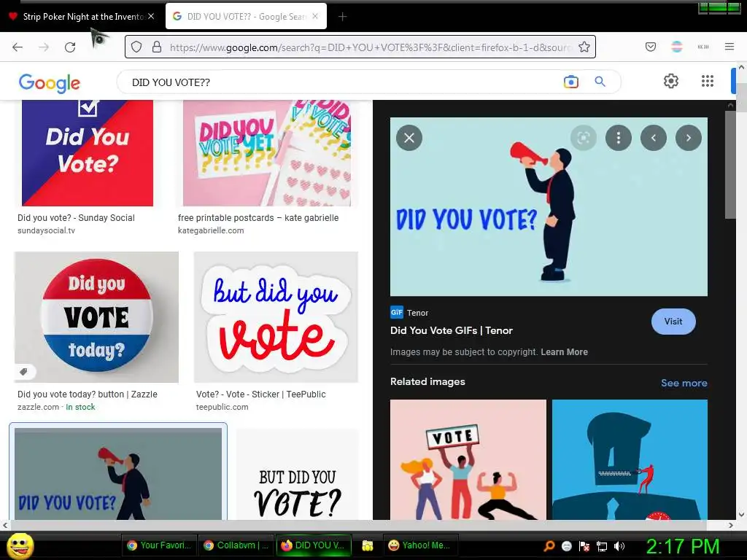The height and width of the screenshot is (560, 747).
Task: Go to previous image in preview
Action: coord(654,138)
